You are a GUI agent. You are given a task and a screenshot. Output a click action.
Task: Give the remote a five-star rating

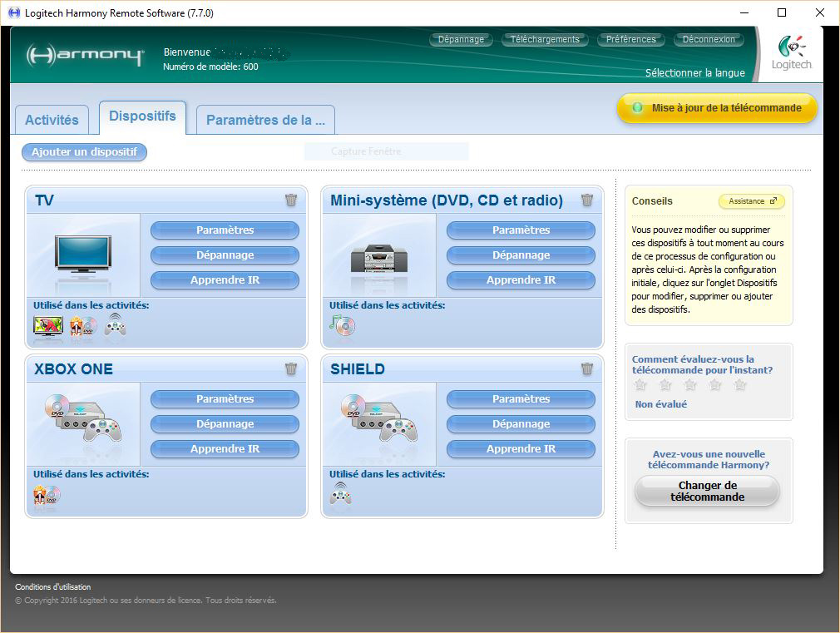[x=740, y=385]
